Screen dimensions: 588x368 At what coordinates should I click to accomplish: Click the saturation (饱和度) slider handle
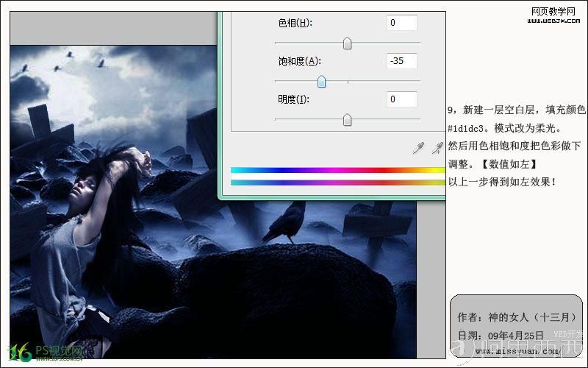tap(321, 82)
